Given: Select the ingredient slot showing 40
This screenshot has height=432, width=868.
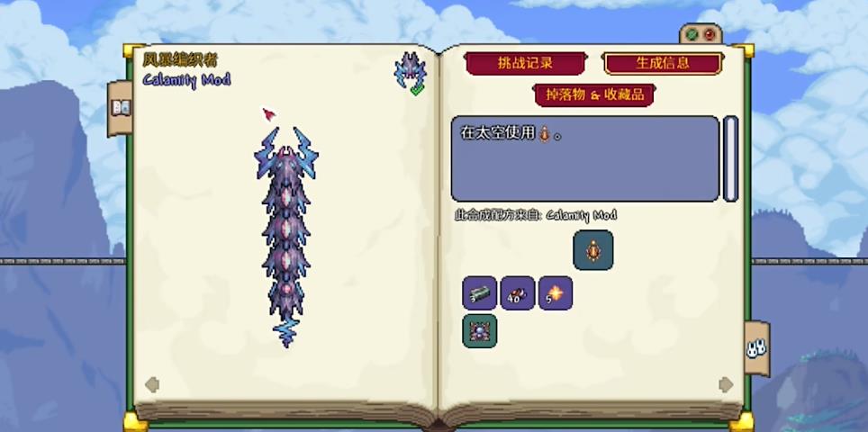Looking at the screenshot, I should point(518,293).
